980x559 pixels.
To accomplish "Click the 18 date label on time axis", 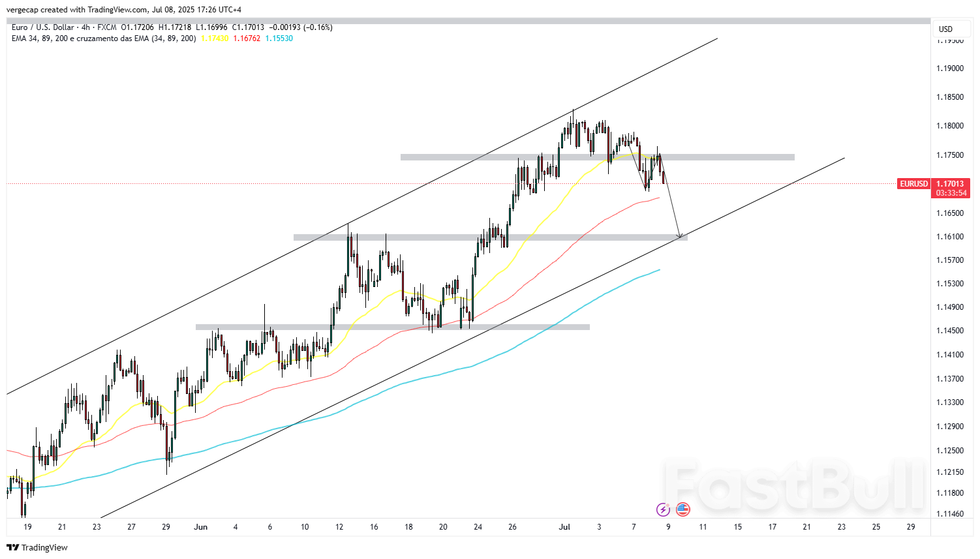I will (x=408, y=527).
